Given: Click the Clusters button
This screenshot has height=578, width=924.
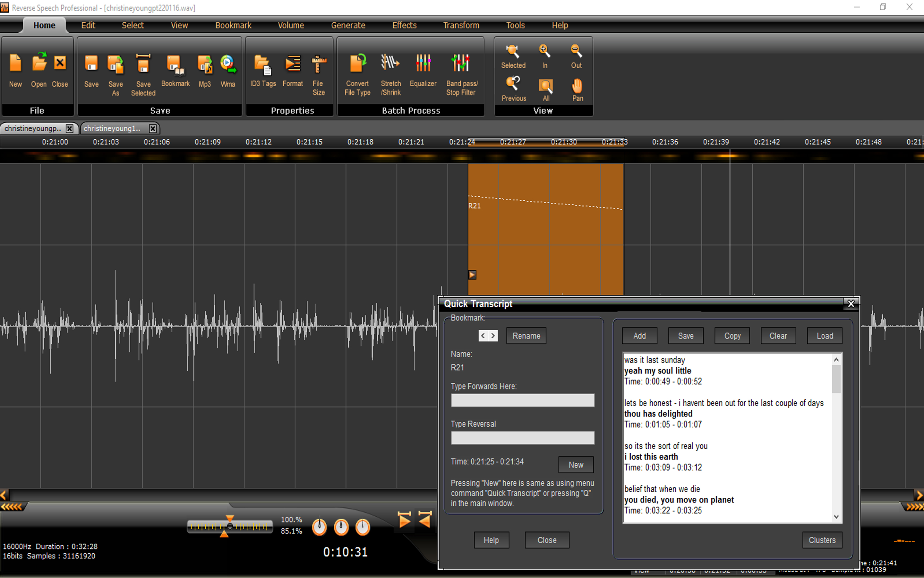Looking at the screenshot, I should (822, 540).
